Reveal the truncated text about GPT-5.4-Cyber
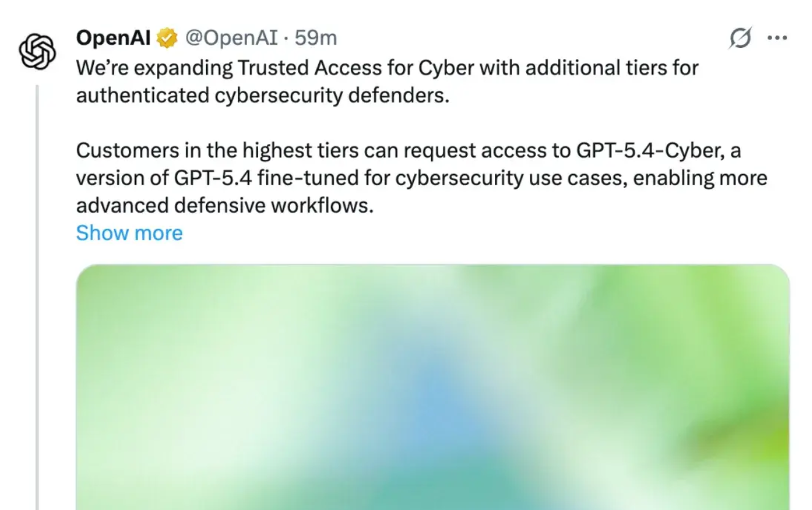Viewport: 812px width, 510px height. point(129,233)
